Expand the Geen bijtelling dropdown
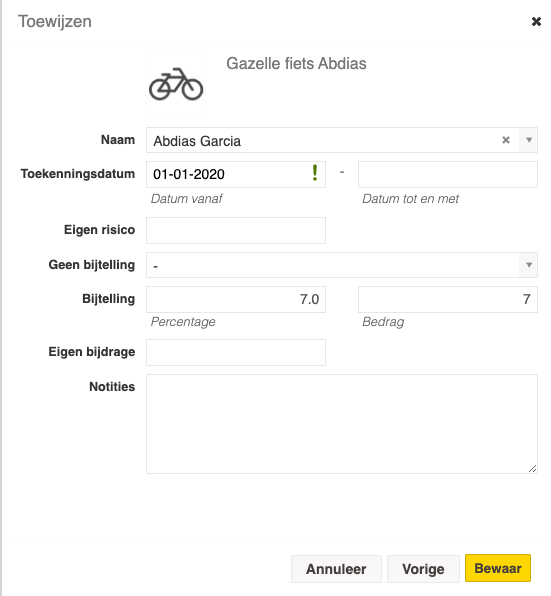 coord(342,265)
